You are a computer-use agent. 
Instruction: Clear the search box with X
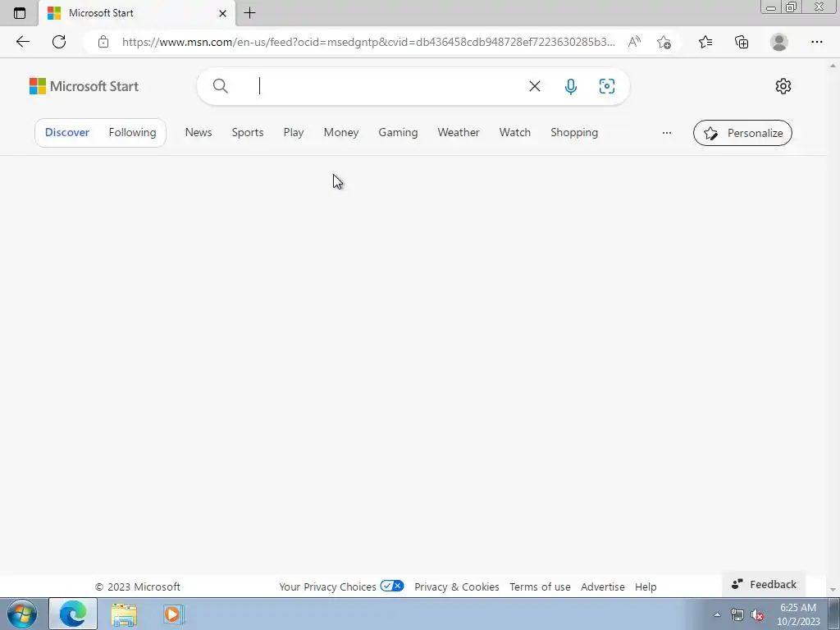[535, 86]
